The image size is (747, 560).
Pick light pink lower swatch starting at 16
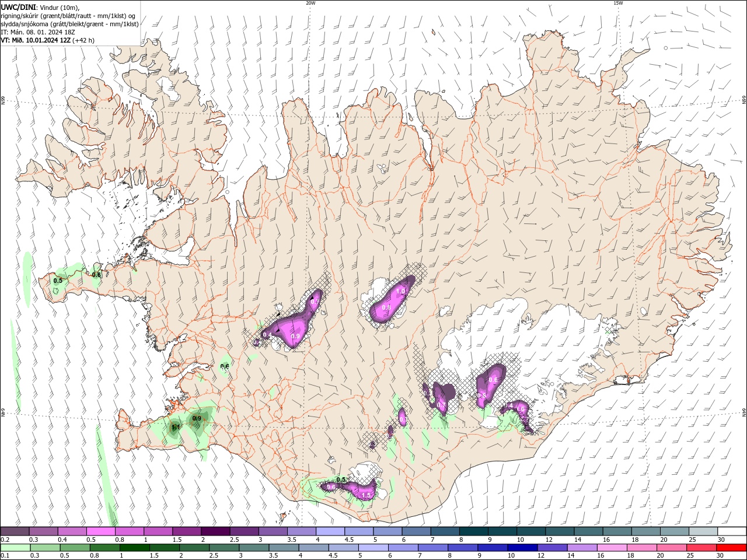coord(612,548)
